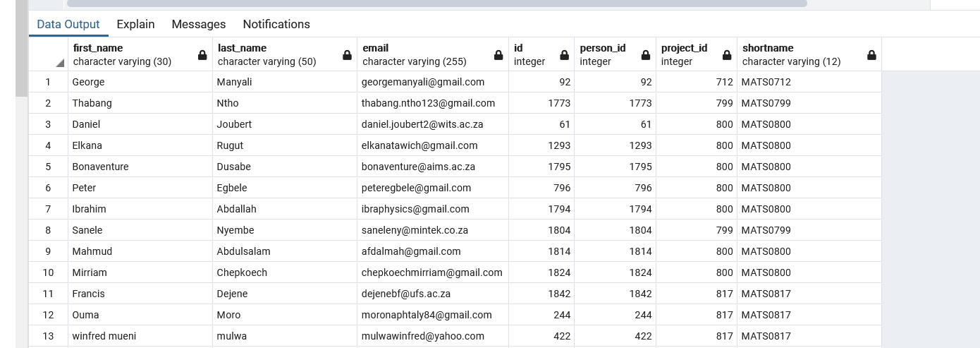The width and height of the screenshot is (980, 348).
Task: Click project_id 817 in Ouma row
Action: [697, 315]
